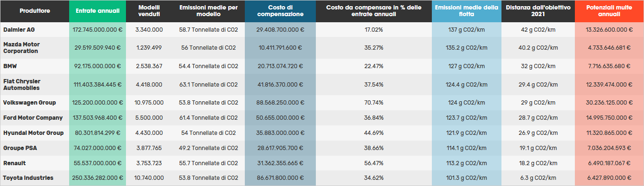Screen dimensions: 644x186
Task: Click the BMW producer name
Action: click(10, 66)
